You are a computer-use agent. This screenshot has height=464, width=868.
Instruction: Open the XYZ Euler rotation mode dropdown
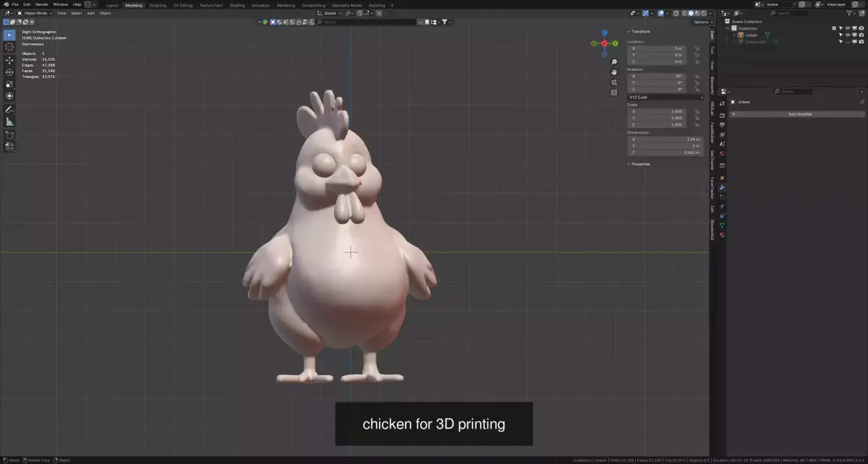click(x=665, y=97)
